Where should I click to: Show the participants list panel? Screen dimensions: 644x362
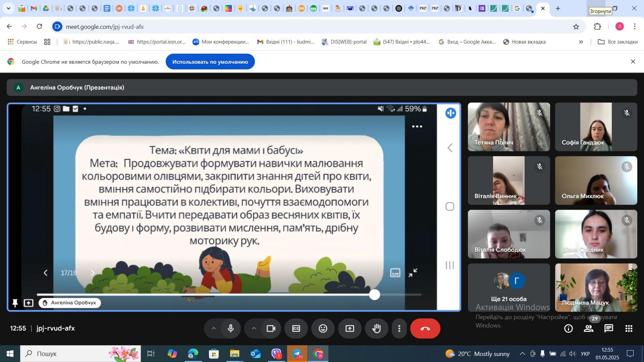[589, 328]
